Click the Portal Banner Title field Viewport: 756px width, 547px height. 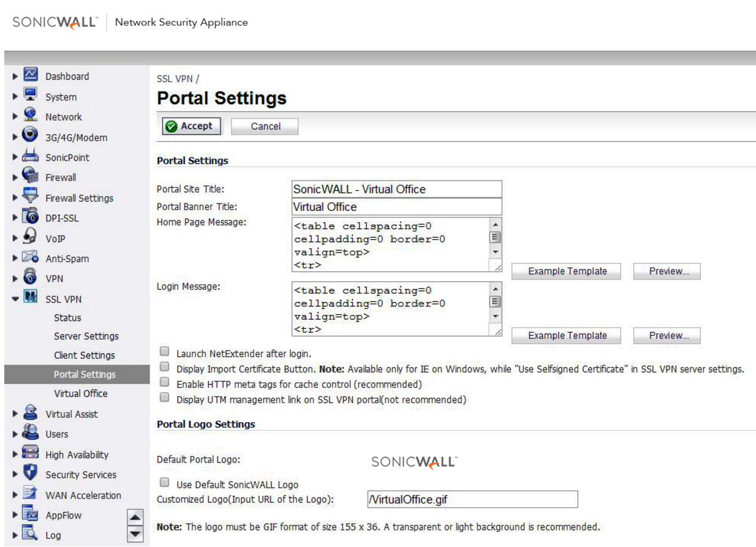pyautogui.click(x=397, y=207)
